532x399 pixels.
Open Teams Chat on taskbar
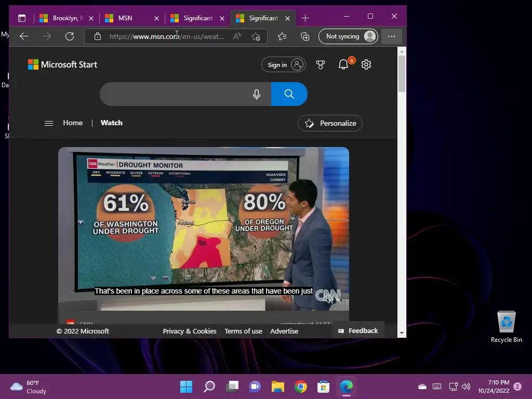pos(255,387)
